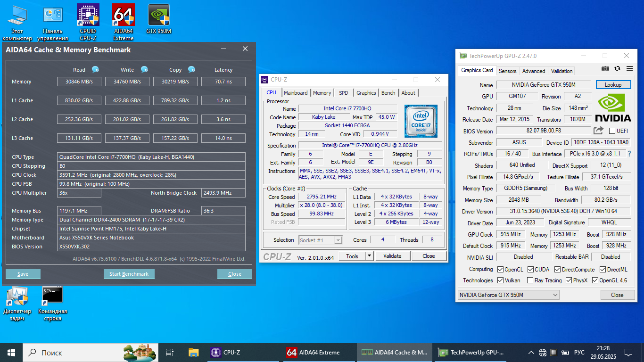Click the Windows Start button
This screenshot has width=644, height=362.
pos(11,352)
